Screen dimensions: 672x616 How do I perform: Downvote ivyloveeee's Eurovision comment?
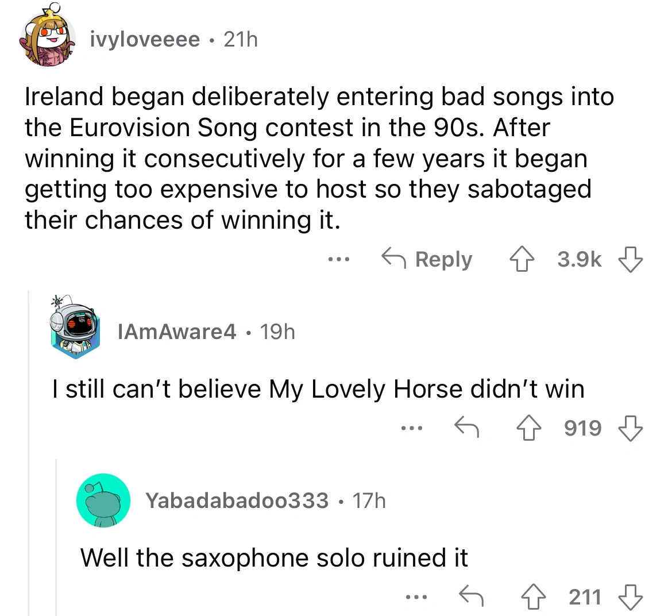click(631, 260)
